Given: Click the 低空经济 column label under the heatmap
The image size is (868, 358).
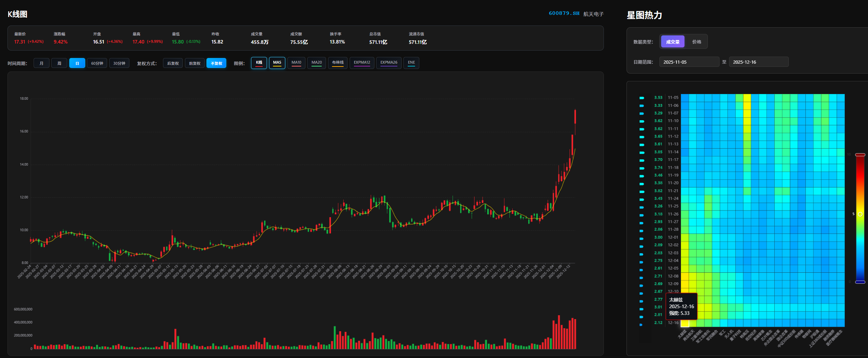Looking at the screenshot, I should point(751,335).
